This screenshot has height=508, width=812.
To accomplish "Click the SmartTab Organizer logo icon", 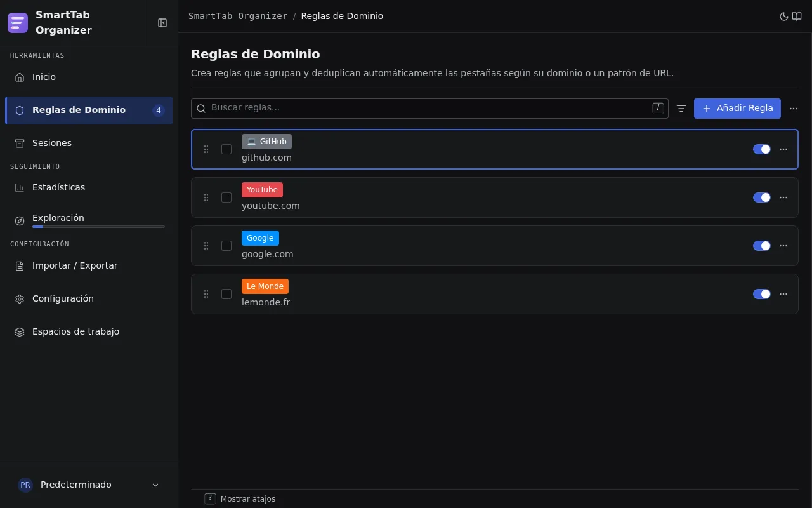I will [18, 23].
